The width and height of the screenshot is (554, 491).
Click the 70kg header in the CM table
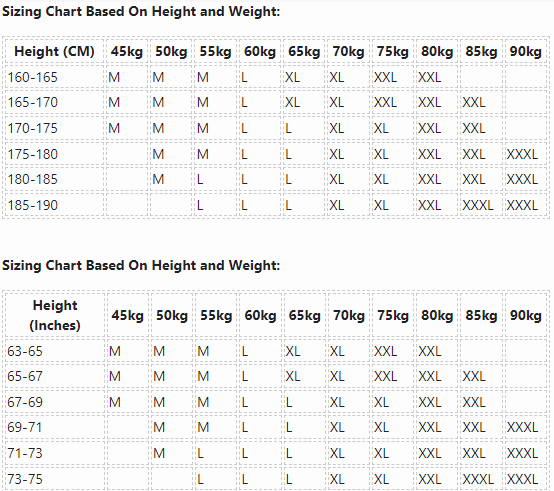348,51
